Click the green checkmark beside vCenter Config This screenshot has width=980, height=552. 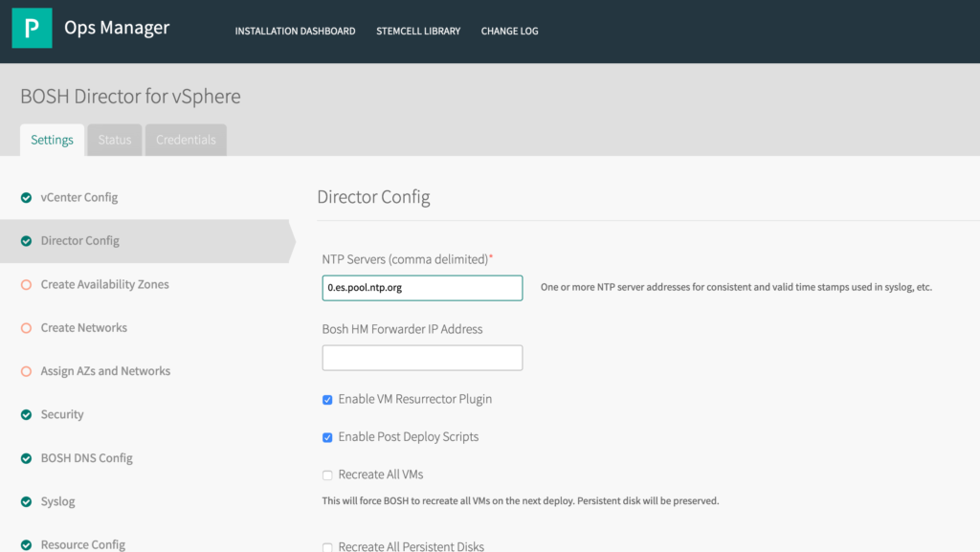point(27,197)
